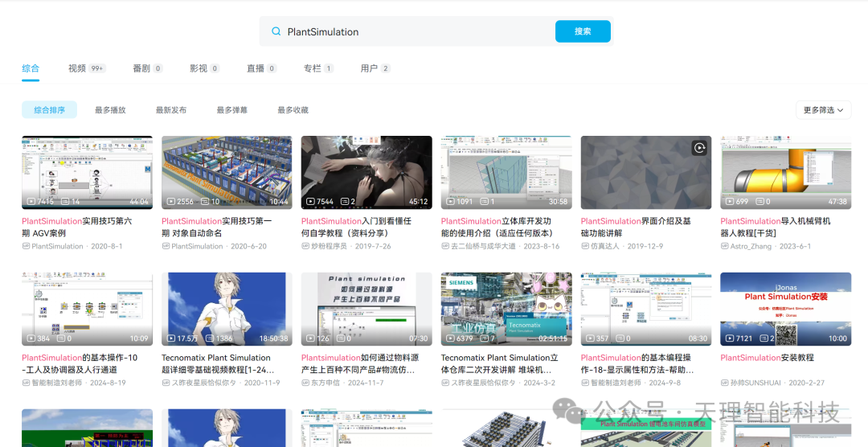The image size is (868, 447).
Task: Open the 专栏 tab
Action: tap(318, 68)
